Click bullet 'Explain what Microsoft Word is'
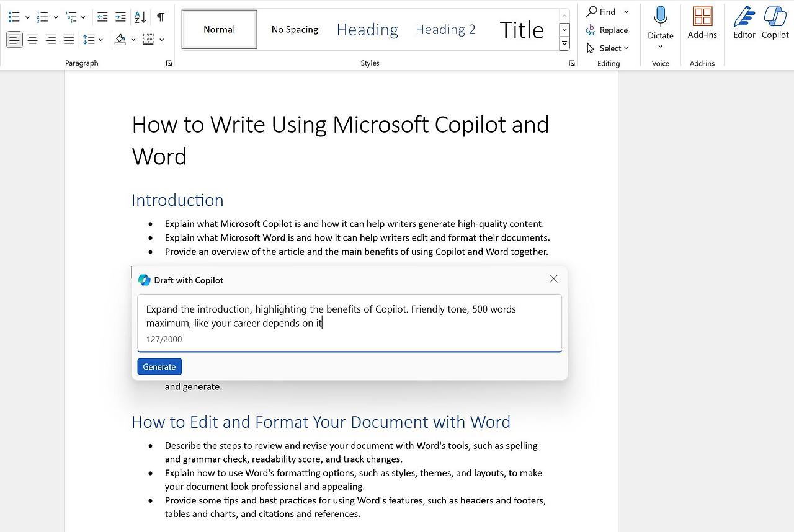Image resolution: width=794 pixels, height=532 pixels. coord(357,237)
